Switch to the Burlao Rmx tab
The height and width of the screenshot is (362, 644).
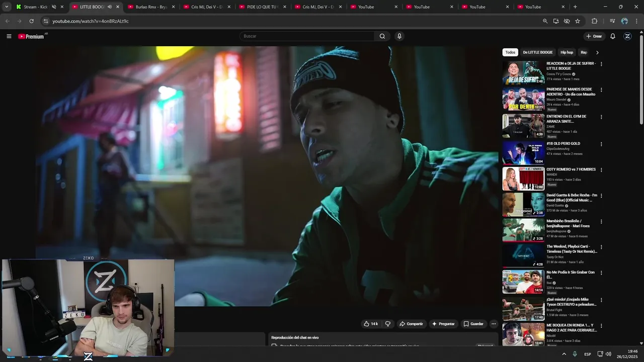pyautogui.click(x=151, y=7)
